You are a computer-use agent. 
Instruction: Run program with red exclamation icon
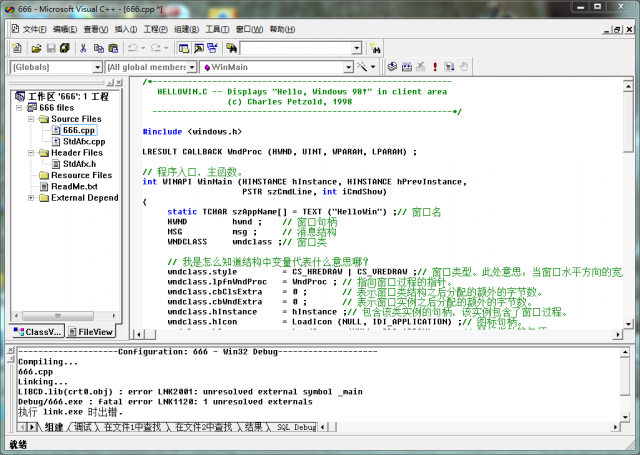click(x=435, y=67)
